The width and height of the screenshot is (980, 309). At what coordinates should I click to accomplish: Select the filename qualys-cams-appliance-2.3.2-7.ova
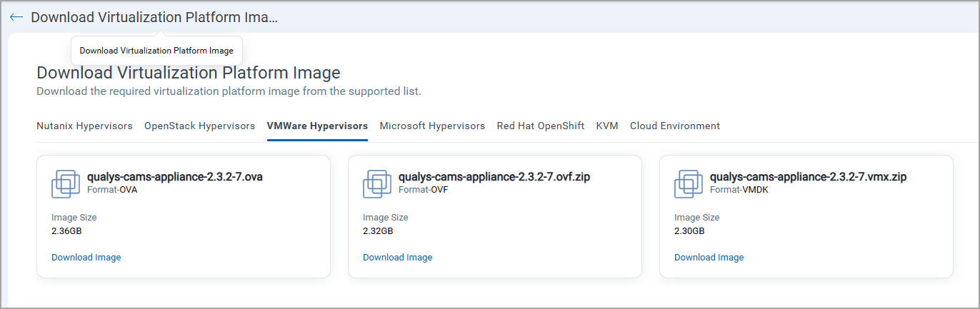tap(175, 177)
